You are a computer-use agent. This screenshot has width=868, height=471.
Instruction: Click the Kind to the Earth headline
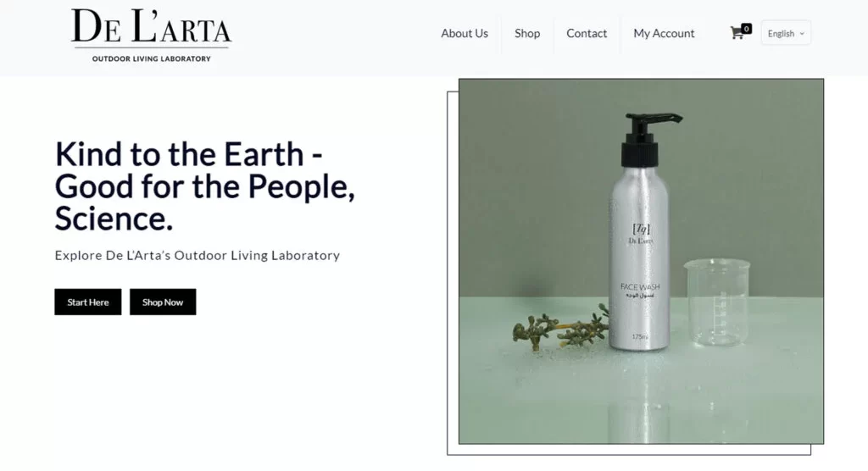[x=204, y=186]
